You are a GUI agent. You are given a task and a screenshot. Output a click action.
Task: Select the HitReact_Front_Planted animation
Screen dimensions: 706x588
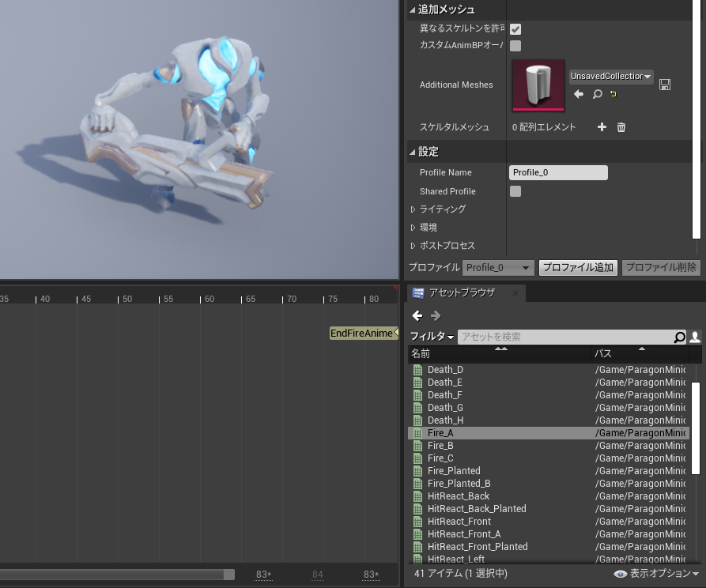[x=549, y=547]
